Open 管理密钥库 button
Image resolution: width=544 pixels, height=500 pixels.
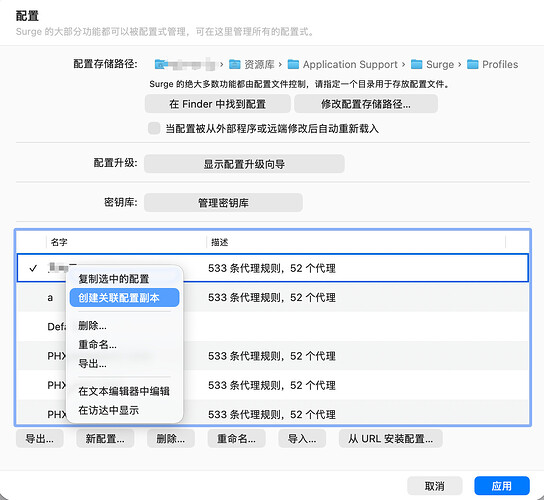coord(223,203)
